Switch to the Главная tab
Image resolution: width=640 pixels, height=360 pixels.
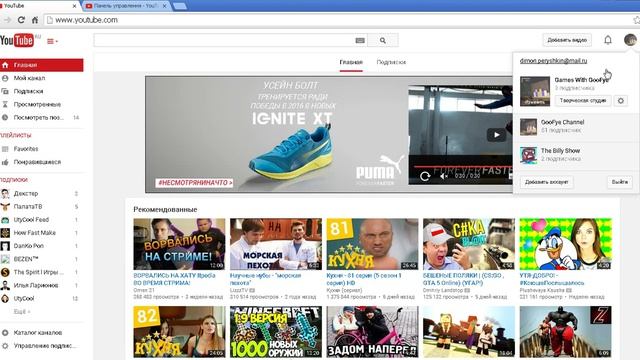tap(351, 62)
